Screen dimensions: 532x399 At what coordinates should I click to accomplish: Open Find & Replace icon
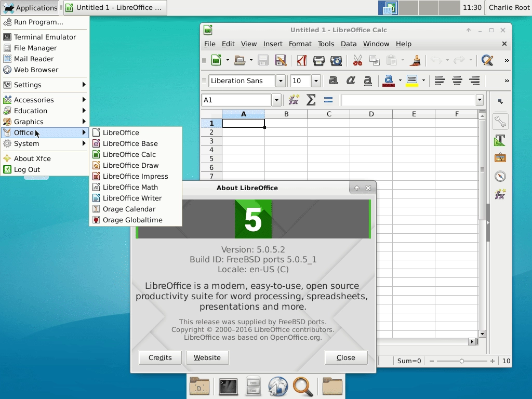(487, 60)
